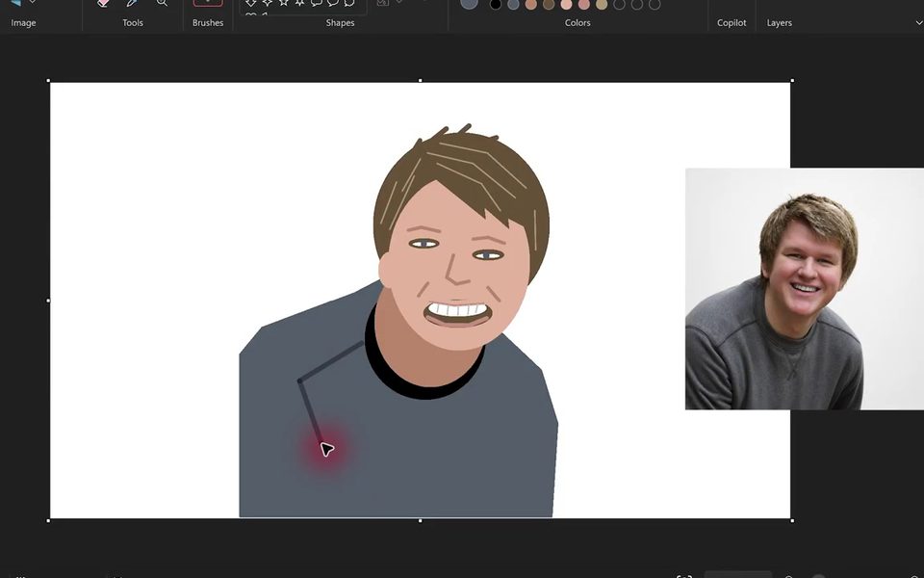Select the Color picker tool

point(132,3)
